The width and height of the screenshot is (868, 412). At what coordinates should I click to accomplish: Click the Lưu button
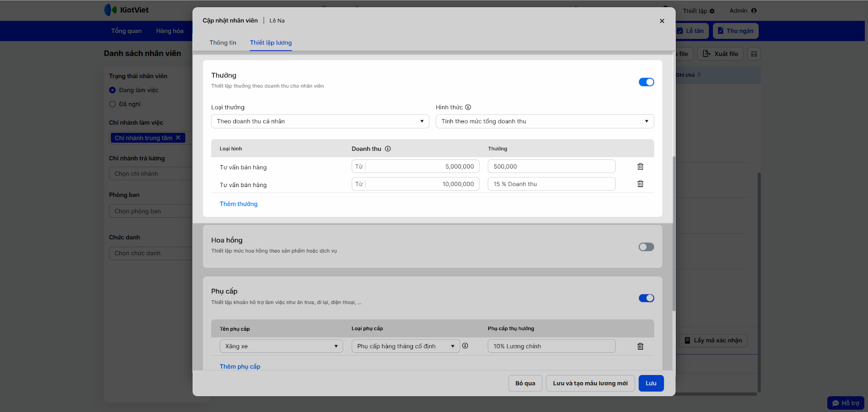[651, 383]
